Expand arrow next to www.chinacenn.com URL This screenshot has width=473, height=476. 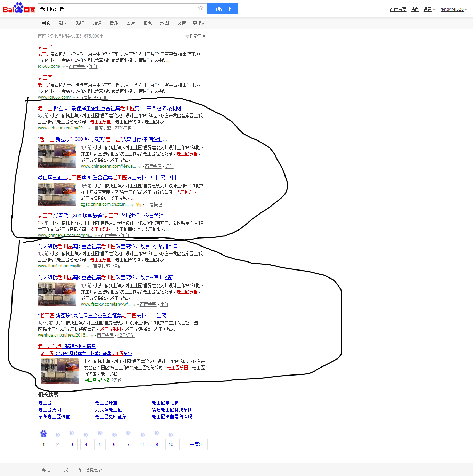point(139,167)
